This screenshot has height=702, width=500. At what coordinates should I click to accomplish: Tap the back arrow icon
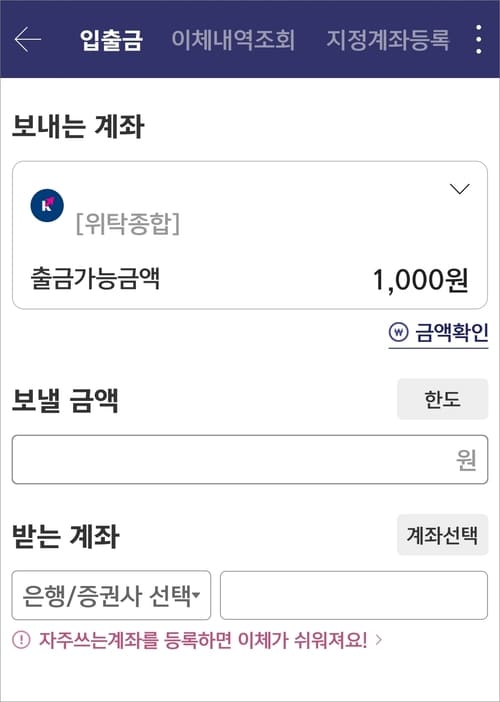pyautogui.click(x=28, y=39)
